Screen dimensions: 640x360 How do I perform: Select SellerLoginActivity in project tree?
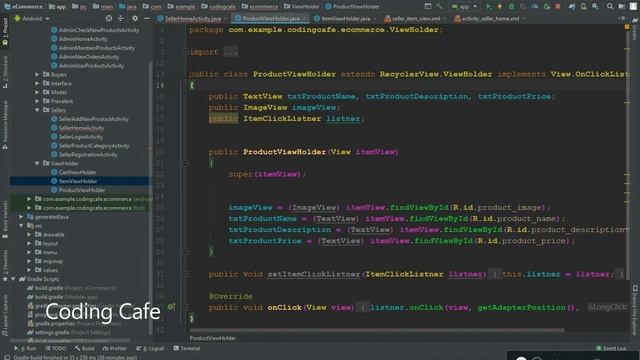(80, 137)
